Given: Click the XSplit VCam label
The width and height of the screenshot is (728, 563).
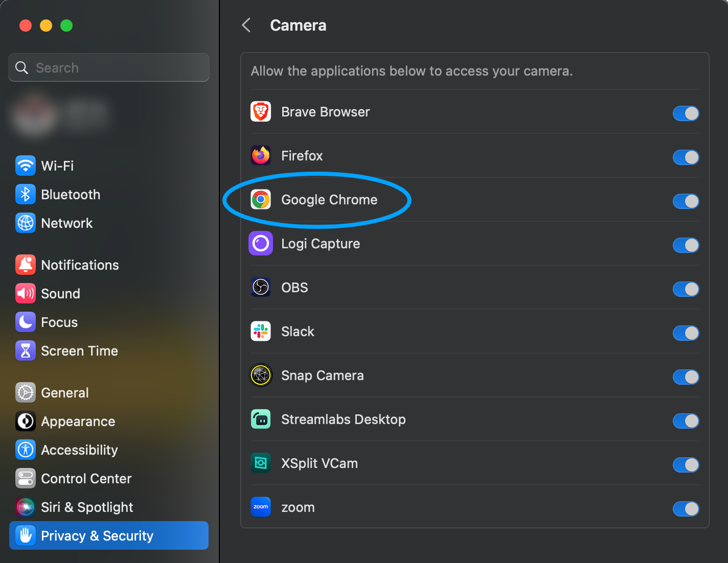Looking at the screenshot, I should pos(320,463).
